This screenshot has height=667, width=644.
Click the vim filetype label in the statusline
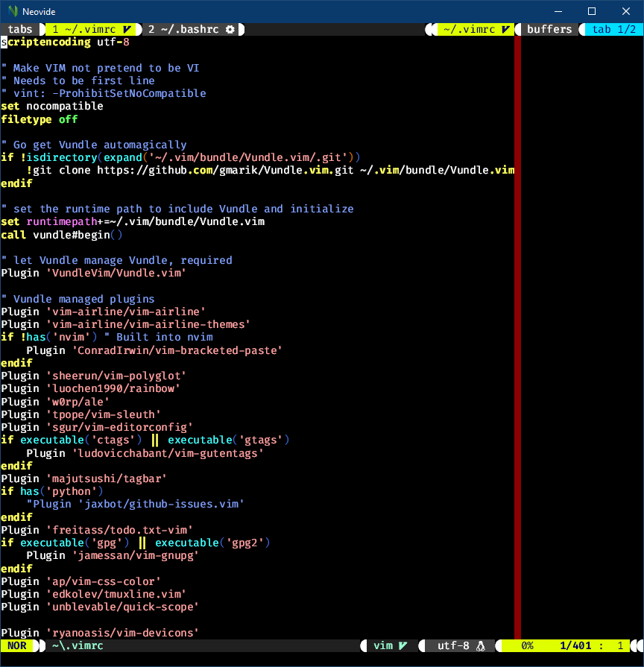pos(383,645)
